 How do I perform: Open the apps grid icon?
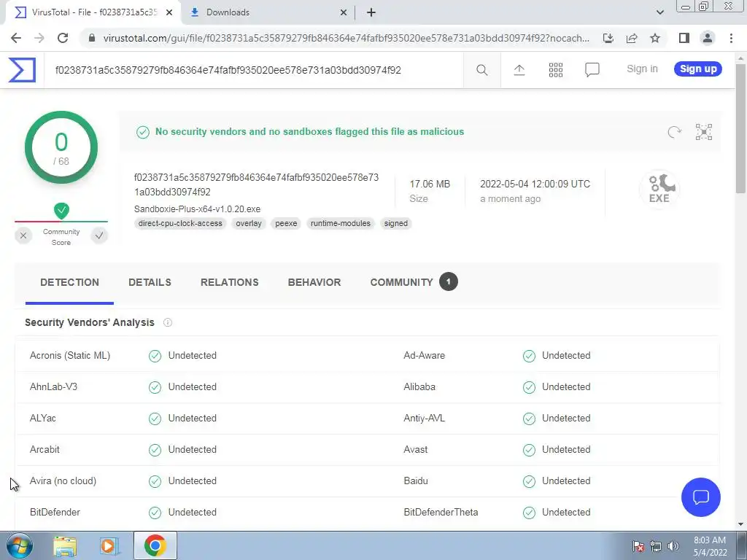pos(555,70)
